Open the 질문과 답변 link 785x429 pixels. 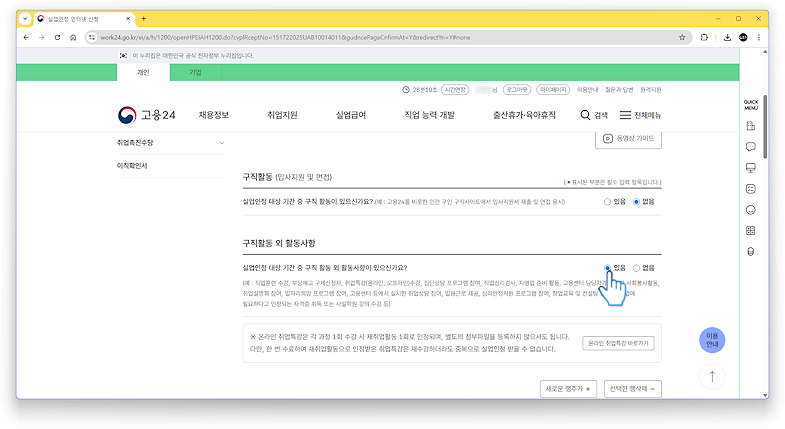click(x=619, y=90)
